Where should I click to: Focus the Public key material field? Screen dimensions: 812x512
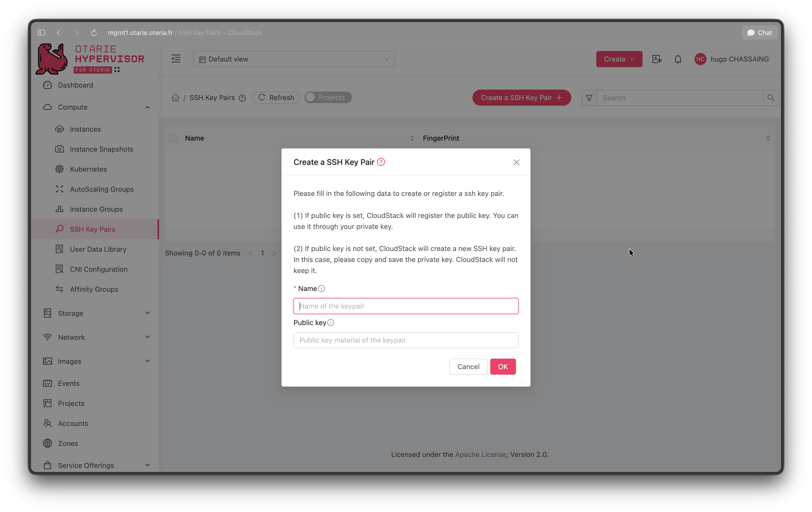click(x=406, y=340)
